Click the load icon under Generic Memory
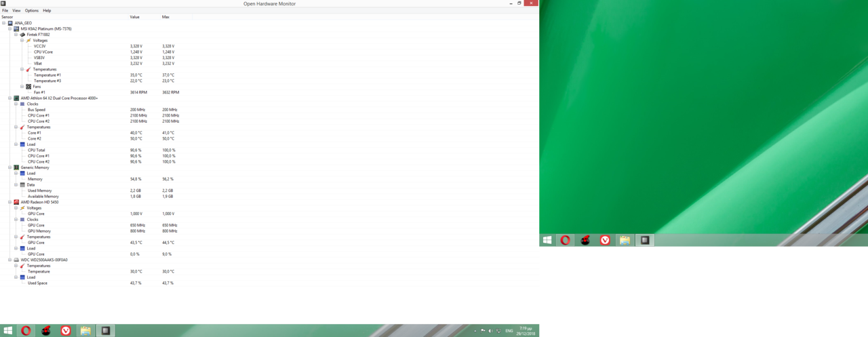 (x=22, y=173)
